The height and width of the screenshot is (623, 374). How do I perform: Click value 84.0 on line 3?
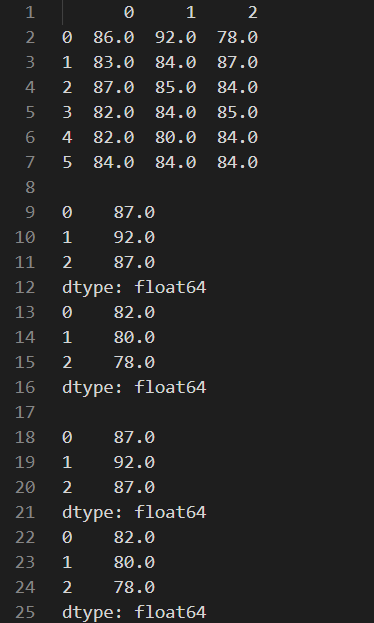click(176, 63)
